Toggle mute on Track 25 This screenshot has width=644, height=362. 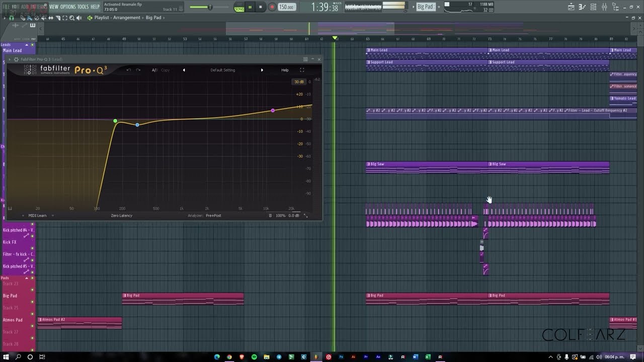click(33, 314)
